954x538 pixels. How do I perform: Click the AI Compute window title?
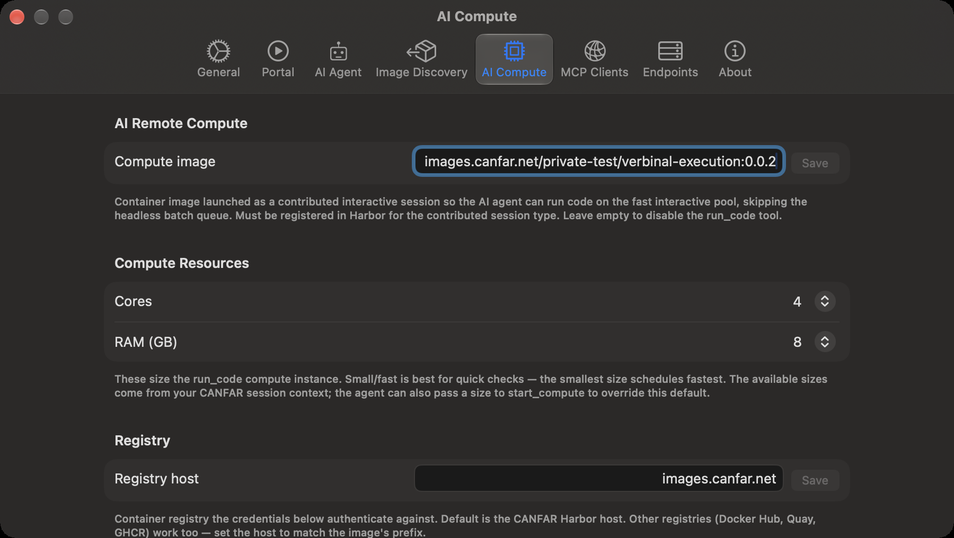pos(476,16)
